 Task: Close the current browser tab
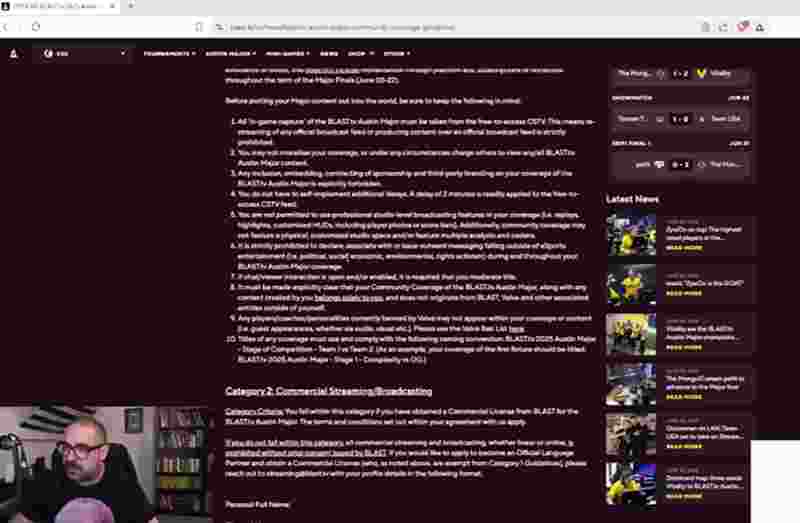(x=112, y=6)
